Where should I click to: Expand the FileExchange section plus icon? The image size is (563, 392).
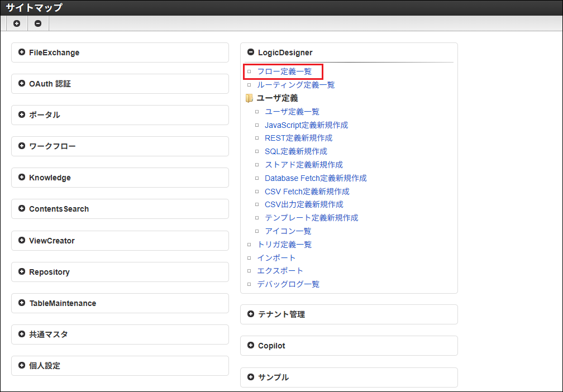[22, 52]
